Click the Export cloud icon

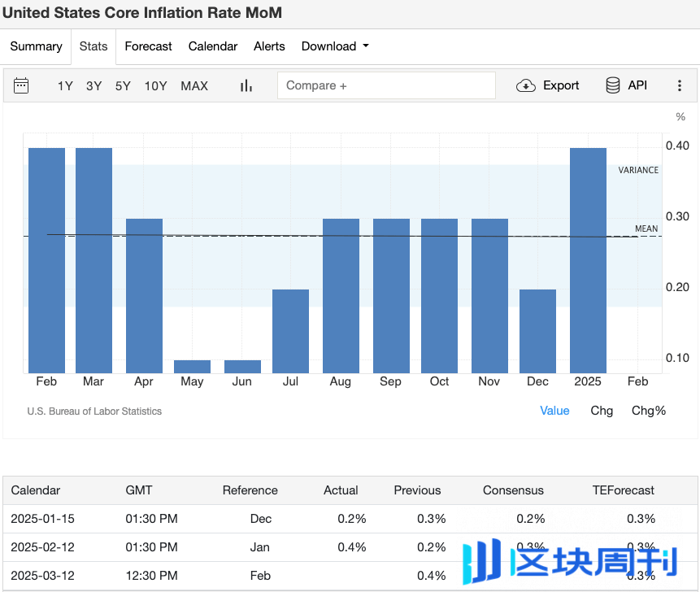coord(526,85)
